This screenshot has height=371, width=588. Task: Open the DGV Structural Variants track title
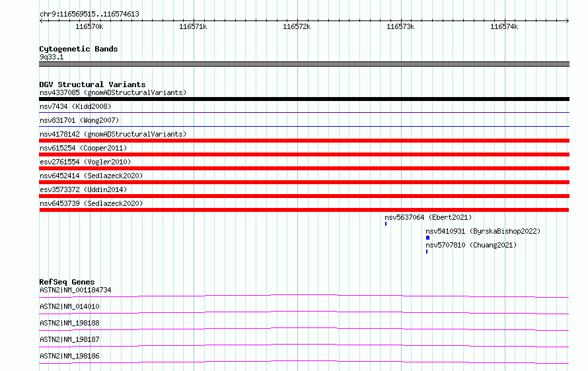92,84
